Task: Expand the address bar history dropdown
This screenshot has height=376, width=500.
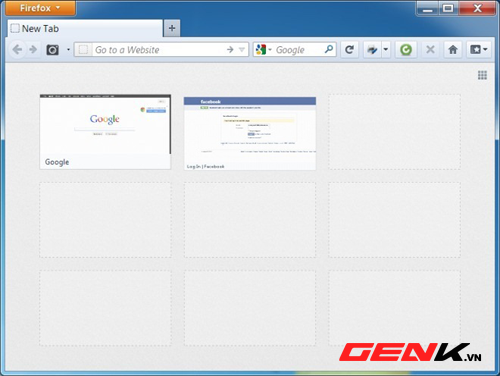Action: click(242, 50)
